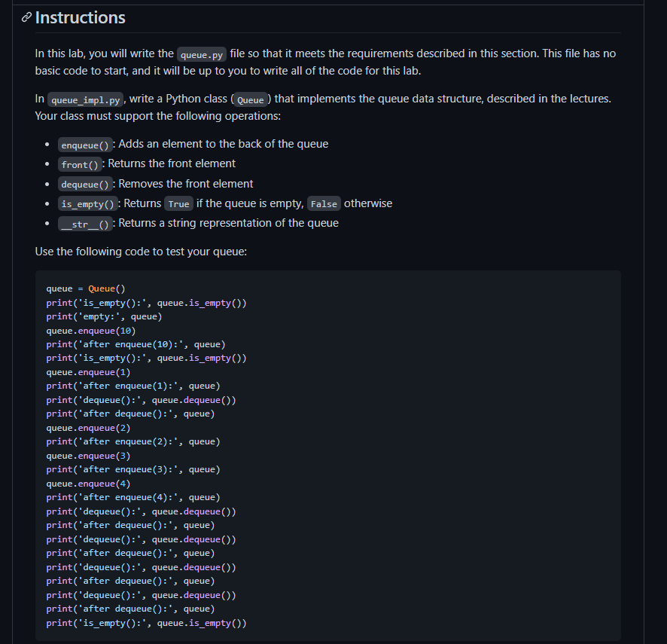Select the final is_empty() print line
The image size is (667, 644).
pyautogui.click(x=145, y=622)
